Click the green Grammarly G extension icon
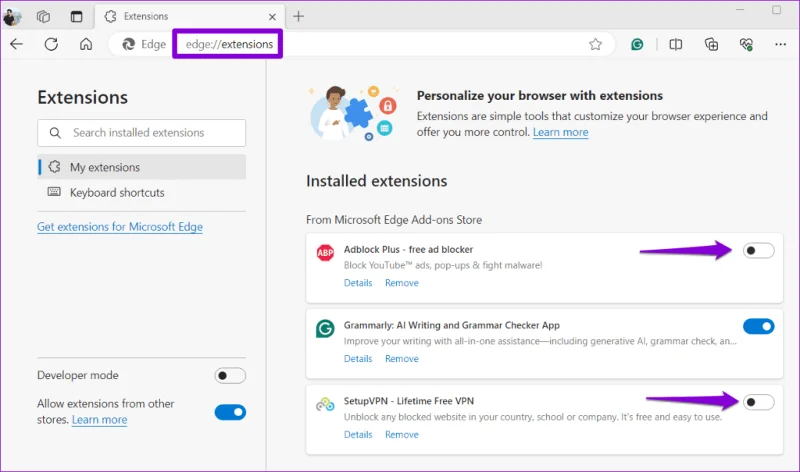This screenshot has height=472, width=800. click(325, 329)
